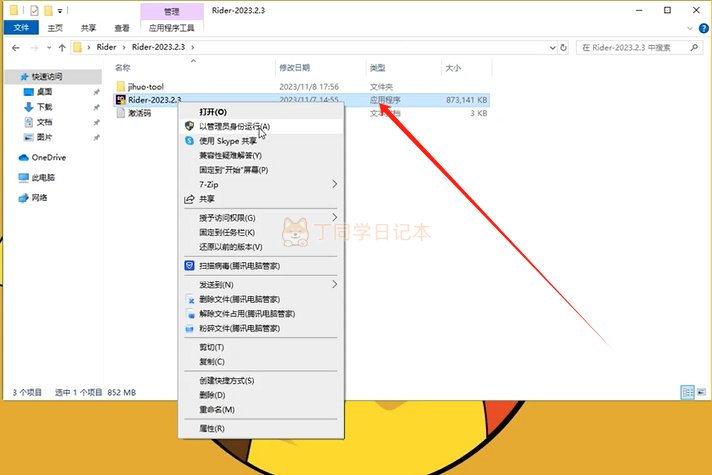Switch to details view icon
The height and width of the screenshot is (475, 712).
pyautogui.click(x=687, y=392)
